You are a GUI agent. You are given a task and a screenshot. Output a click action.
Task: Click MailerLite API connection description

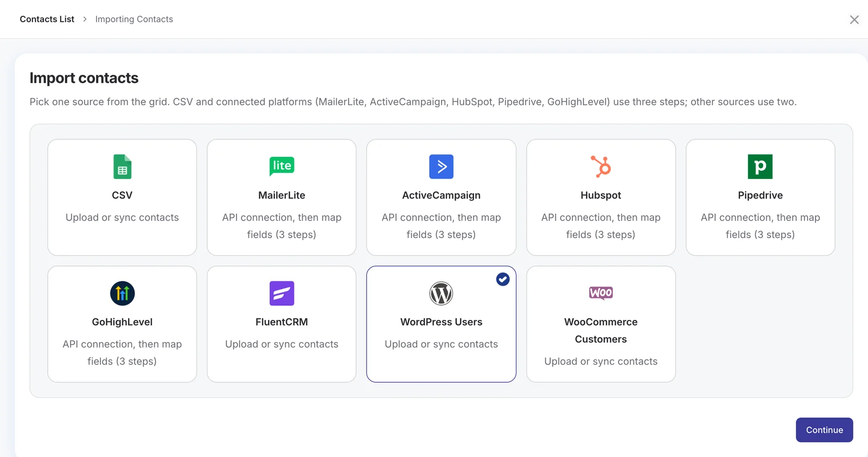pyautogui.click(x=282, y=226)
